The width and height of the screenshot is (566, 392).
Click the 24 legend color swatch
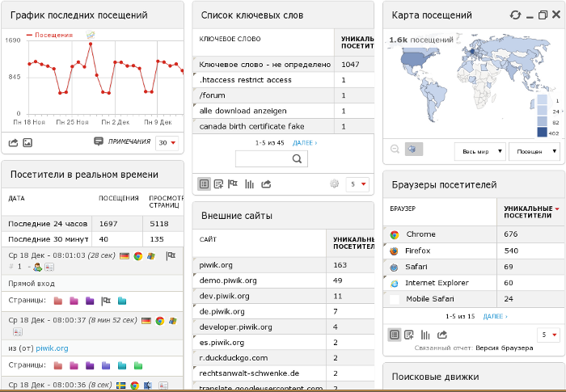tap(543, 111)
